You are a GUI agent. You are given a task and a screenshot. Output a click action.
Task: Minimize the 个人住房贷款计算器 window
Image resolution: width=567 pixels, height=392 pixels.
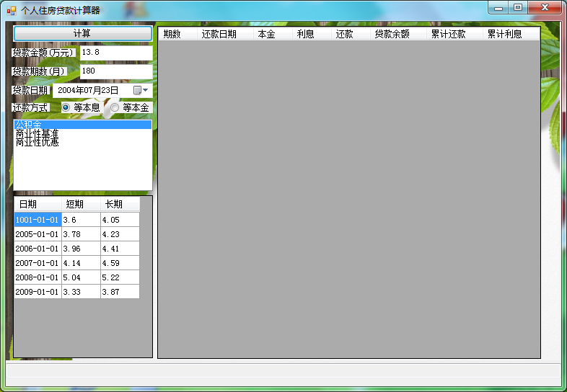pos(498,8)
